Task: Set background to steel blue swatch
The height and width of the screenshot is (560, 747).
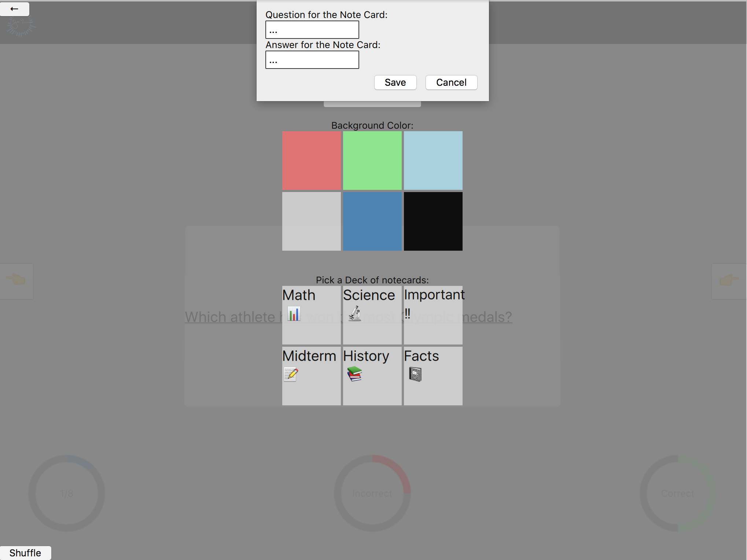Action: point(372,221)
